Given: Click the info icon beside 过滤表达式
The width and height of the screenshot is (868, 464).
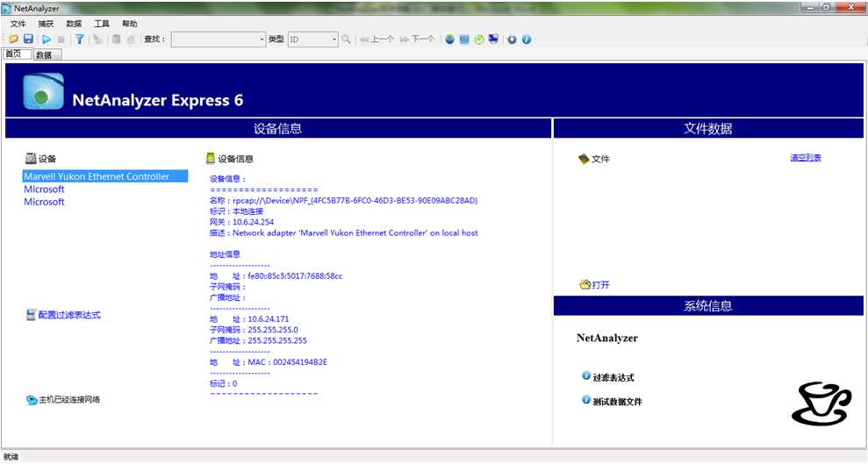Looking at the screenshot, I should click(x=586, y=376).
